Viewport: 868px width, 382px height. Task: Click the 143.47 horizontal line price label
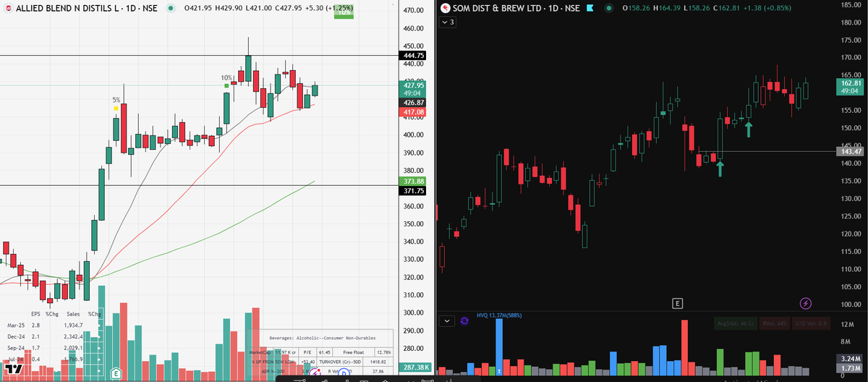[x=850, y=151]
